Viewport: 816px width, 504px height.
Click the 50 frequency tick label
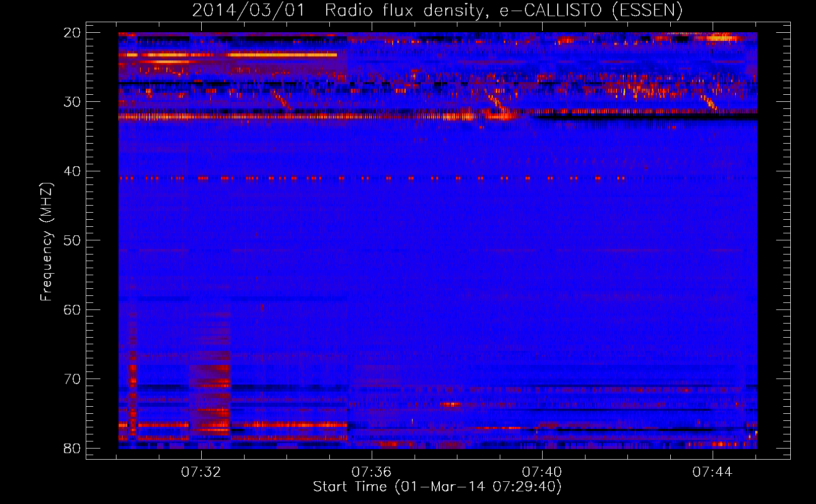click(x=72, y=240)
